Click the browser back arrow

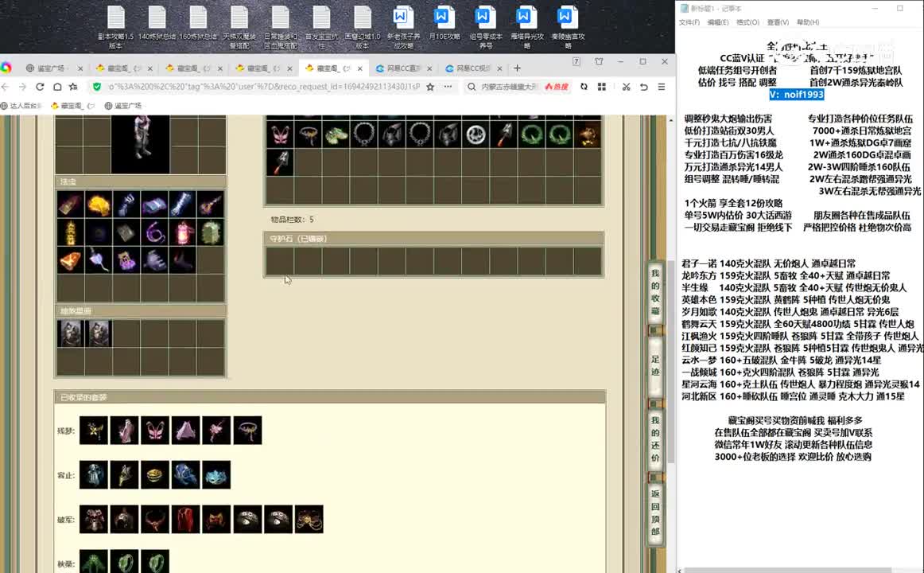tap(6, 87)
